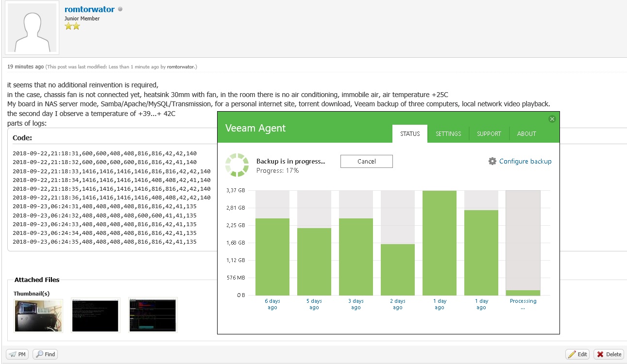This screenshot has height=364, width=627.
Task: Click the offline status dot beside username
Action: click(x=120, y=9)
